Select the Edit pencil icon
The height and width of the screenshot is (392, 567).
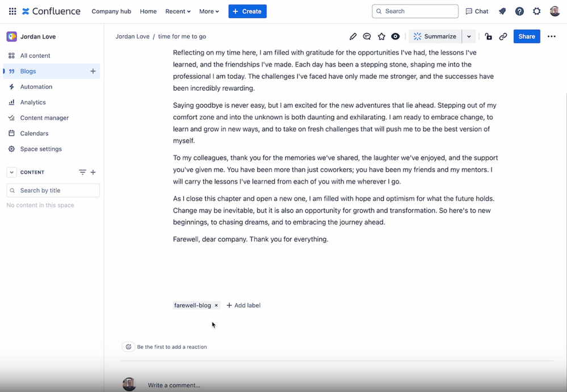(354, 36)
